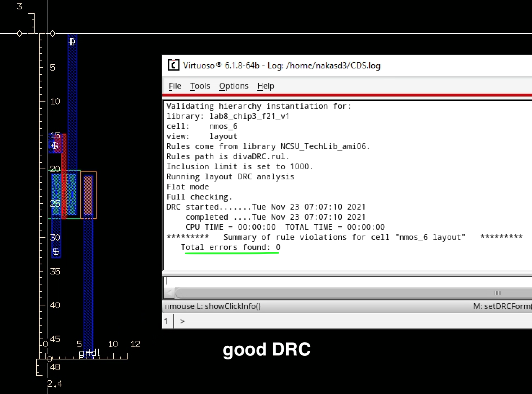Click the 'Validating hierarchy instantiation for:' line
Screen dimensions: 532x394
pyautogui.click(x=259, y=106)
